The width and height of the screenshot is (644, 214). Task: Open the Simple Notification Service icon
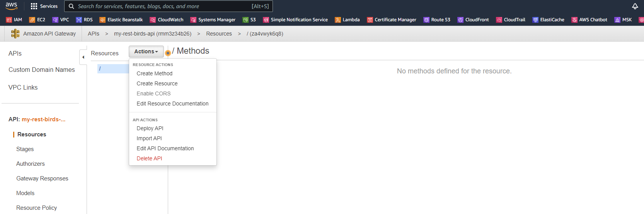coord(266,20)
